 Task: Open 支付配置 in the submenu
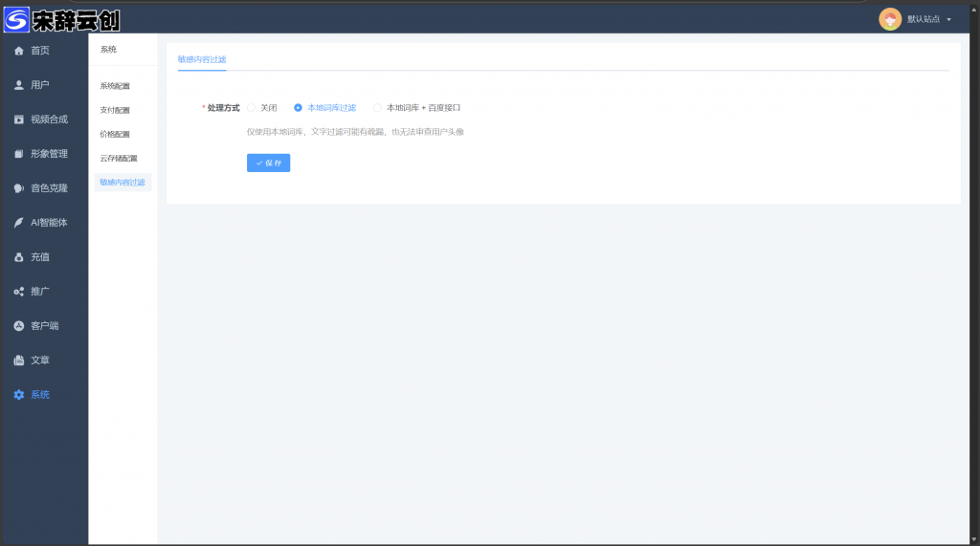115,110
